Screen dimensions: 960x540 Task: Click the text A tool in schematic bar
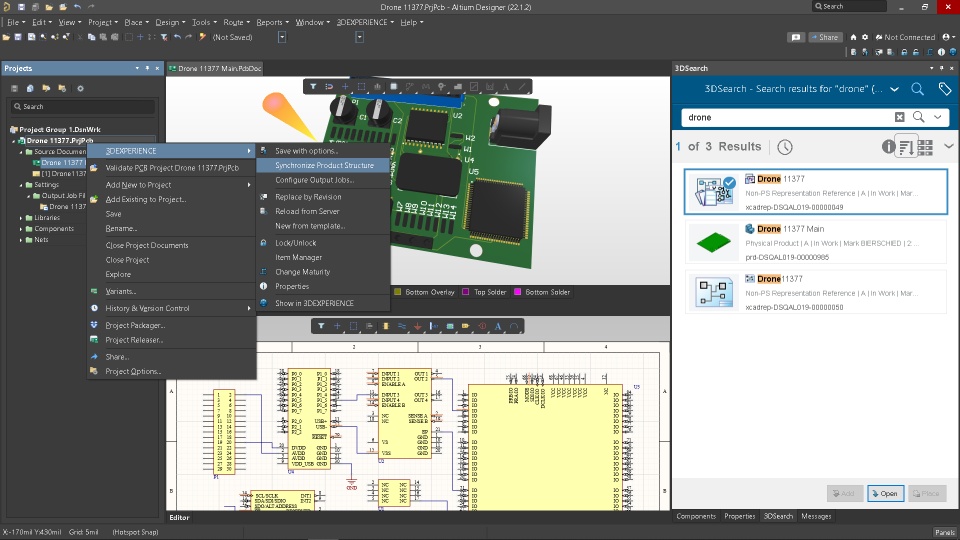point(498,326)
